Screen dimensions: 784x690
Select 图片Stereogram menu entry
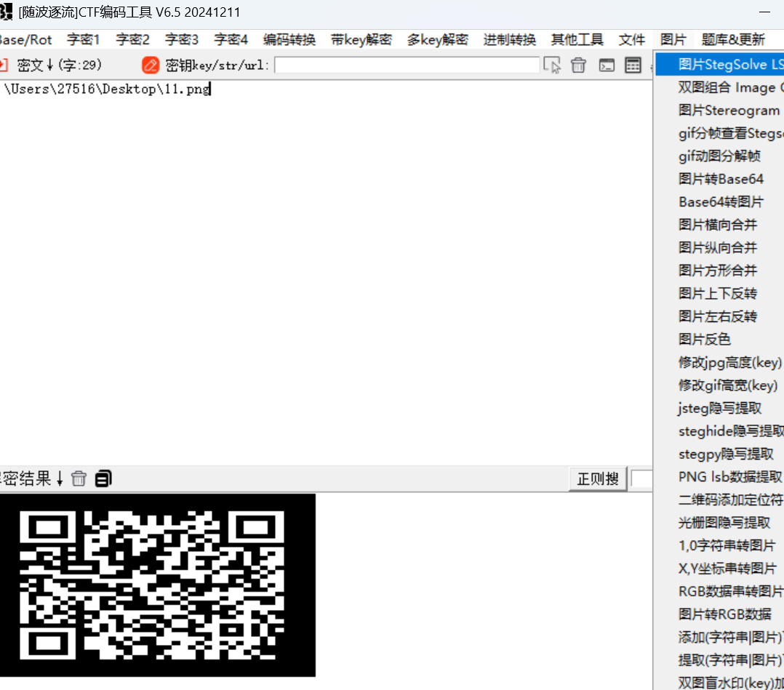pos(719,110)
